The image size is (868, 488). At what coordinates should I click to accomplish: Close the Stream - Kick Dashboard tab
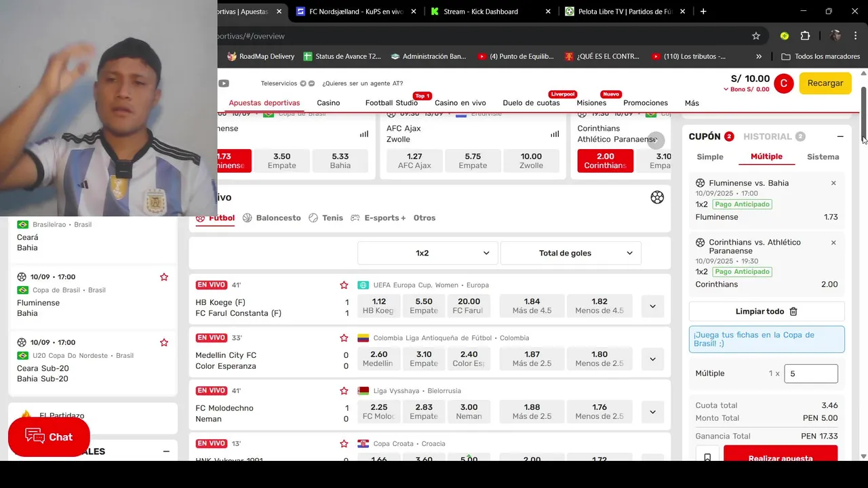pos(547,12)
